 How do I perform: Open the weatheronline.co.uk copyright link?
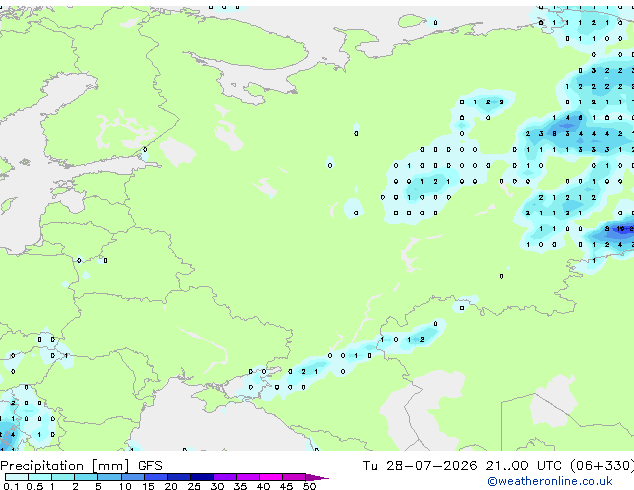coord(550,481)
